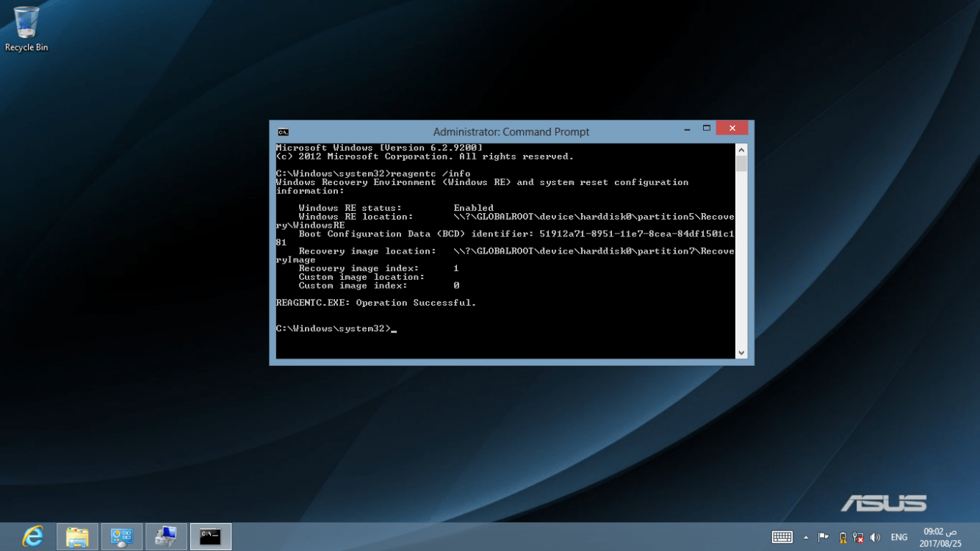Close the Command Prompt window
The image size is (980, 551).
click(x=732, y=129)
